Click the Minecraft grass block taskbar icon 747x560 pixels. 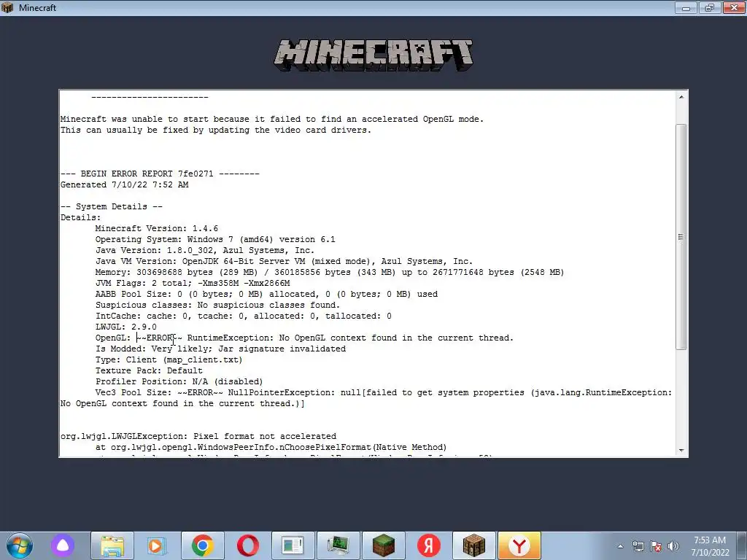pyautogui.click(x=384, y=545)
